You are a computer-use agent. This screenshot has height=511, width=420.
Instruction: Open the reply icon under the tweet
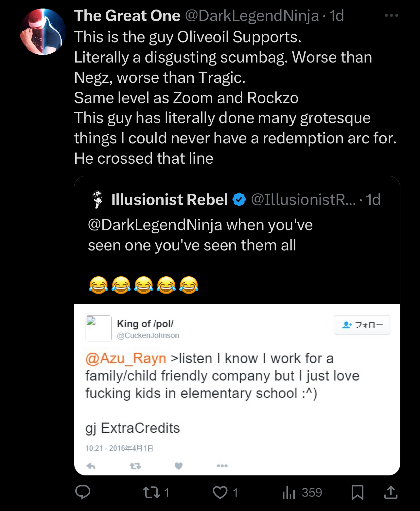(83, 492)
